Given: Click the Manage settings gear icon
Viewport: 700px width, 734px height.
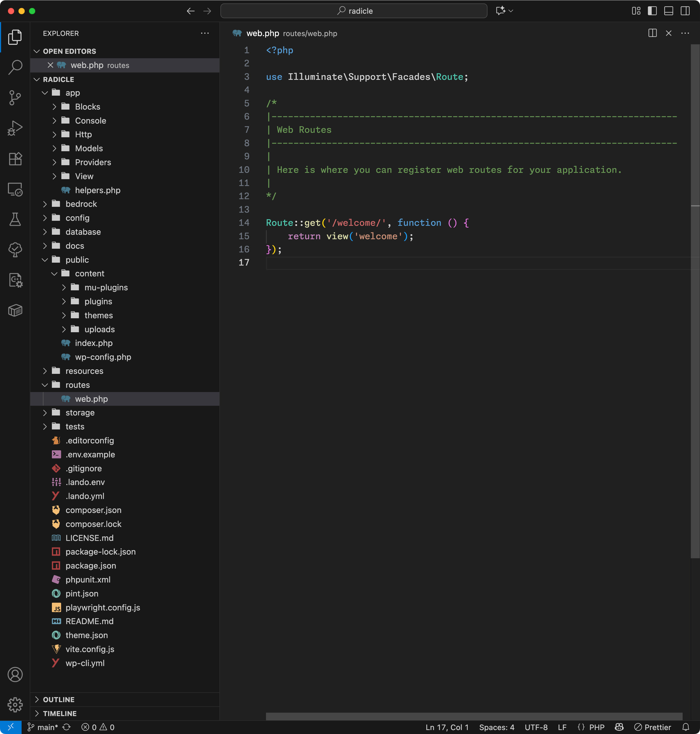Looking at the screenshot, I should click(x=15, y=704).
